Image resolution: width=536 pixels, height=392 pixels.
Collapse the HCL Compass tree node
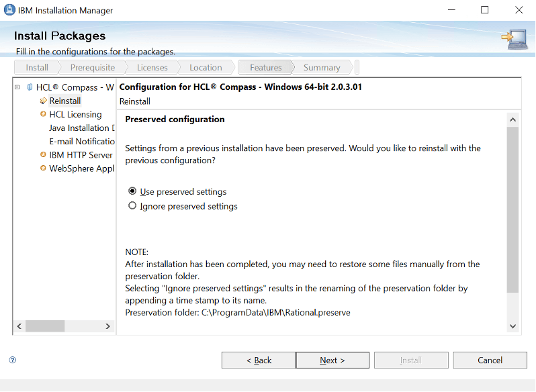tap(17, 87)
